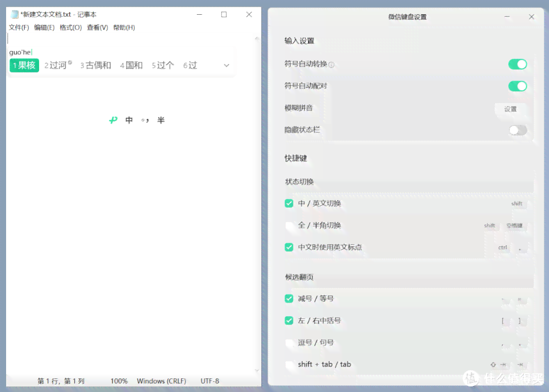Click 状态切换 section header
This screenshot has width=549, height=392.
click(299, 182)
